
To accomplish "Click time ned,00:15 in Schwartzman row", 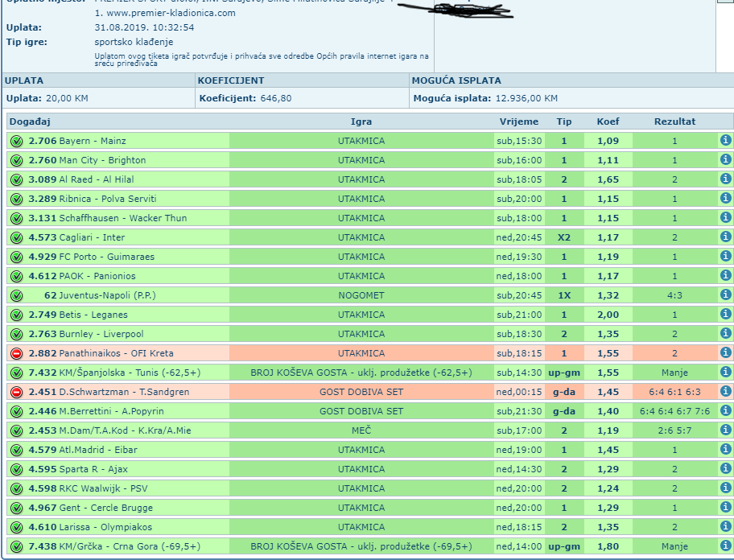I will click(518, 392).
